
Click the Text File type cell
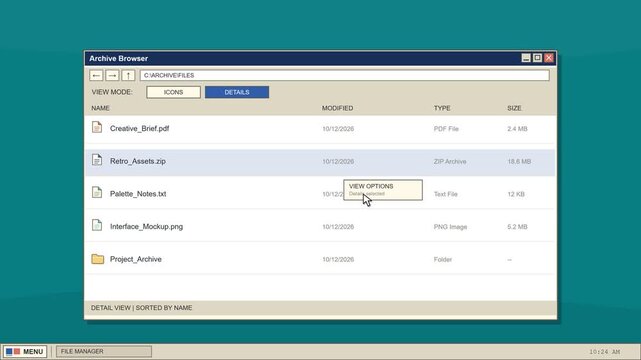(x=446, y=194)
